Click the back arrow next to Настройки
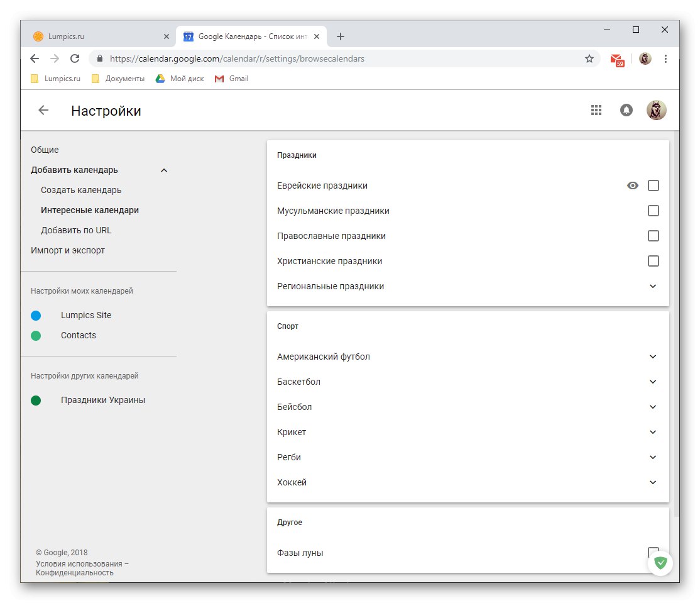Screen dimensions: 700x603 click(43, 111)
